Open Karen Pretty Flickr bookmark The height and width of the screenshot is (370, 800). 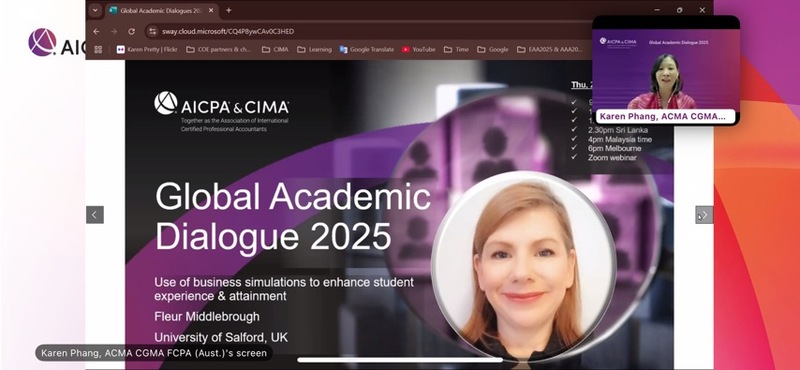pyautogui.click(x=147, y=50)
